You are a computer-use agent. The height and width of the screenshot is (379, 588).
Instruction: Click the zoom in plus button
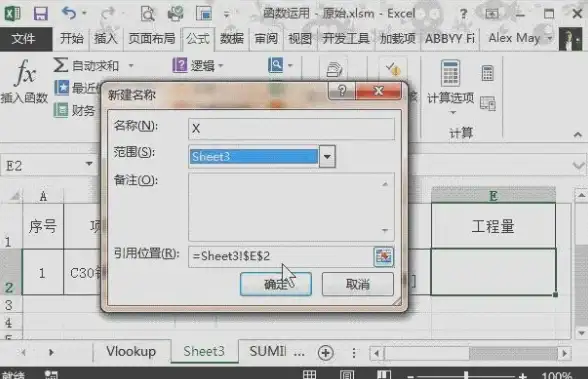point(523,376)
